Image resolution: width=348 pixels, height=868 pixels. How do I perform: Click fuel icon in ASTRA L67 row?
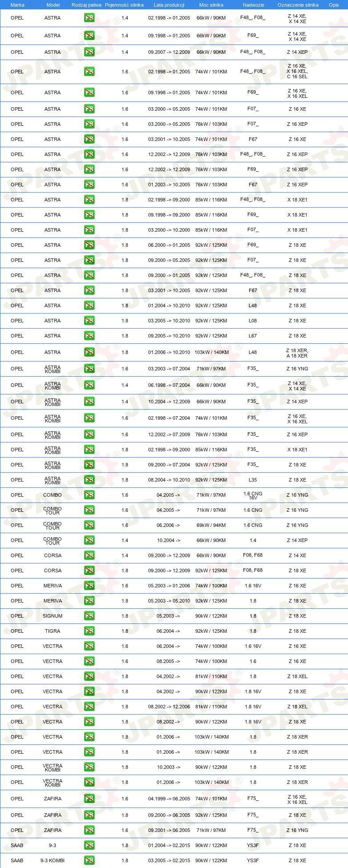coord(89,335)
